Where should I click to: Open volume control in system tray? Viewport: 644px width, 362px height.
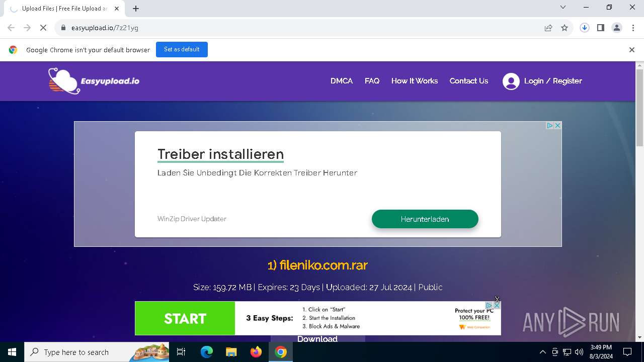click(x=579, y=352)
